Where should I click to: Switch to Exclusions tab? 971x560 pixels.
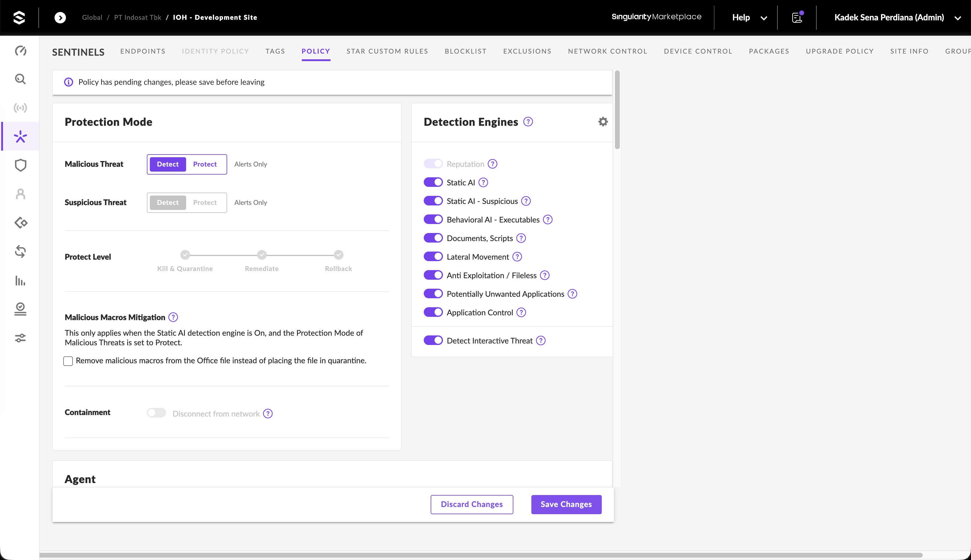click(x=527, y=52)
